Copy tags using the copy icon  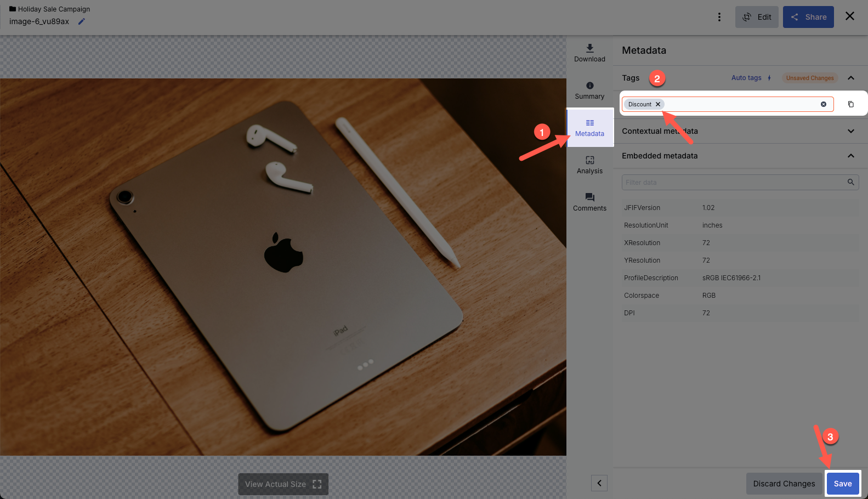(851, 104)
